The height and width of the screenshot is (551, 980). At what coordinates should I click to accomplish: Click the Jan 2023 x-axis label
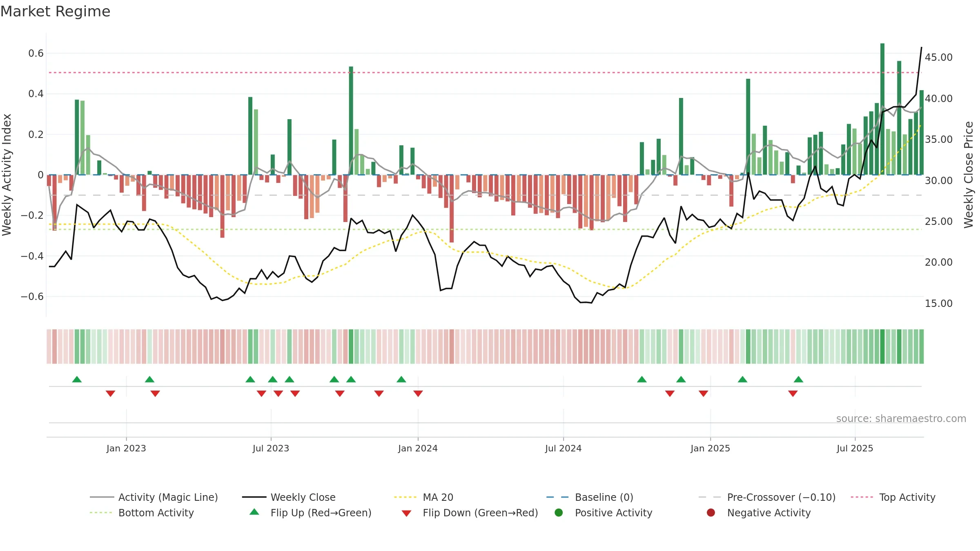point(126,448)
